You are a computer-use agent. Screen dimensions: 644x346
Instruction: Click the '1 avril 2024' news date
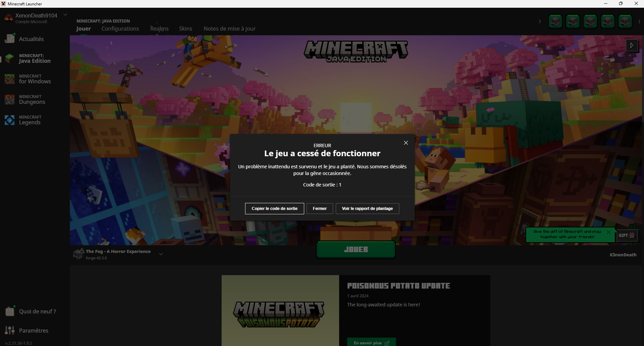click(x=358, y=296)
